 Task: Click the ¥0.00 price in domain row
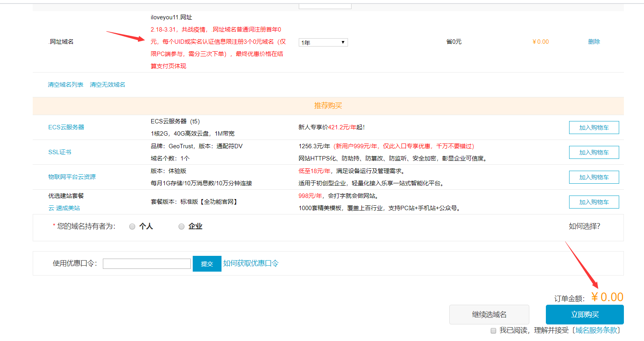(x=540, y=42)
